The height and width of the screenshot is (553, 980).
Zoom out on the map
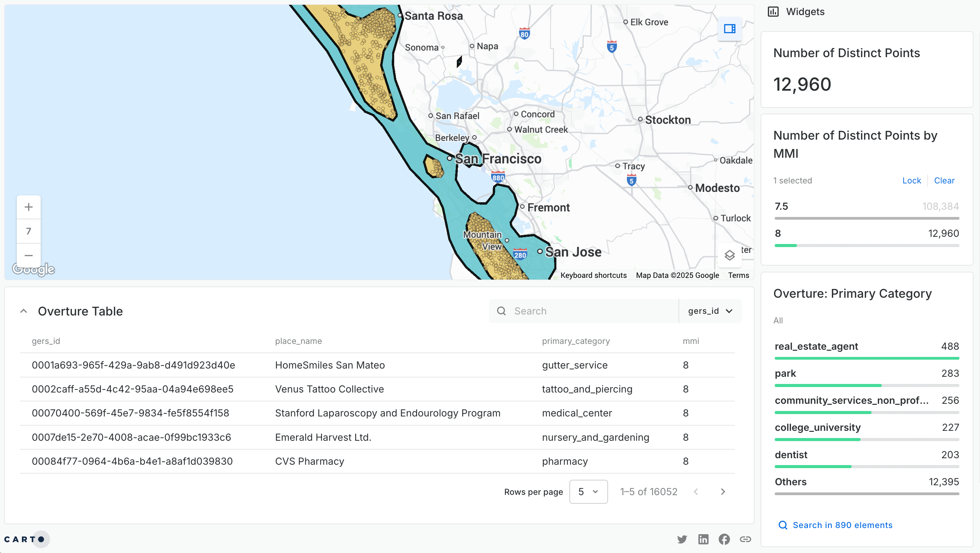28,255
